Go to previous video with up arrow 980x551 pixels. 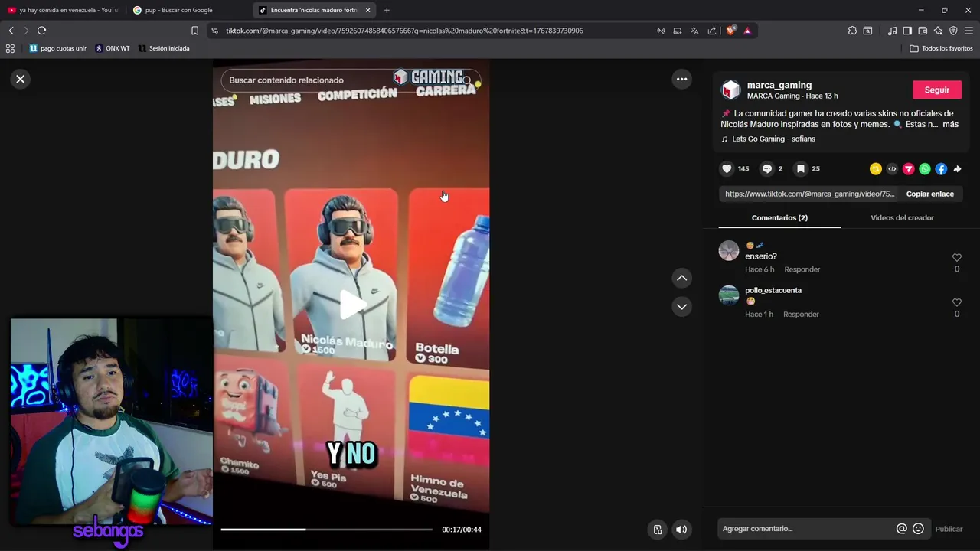(x=681, y=278)
